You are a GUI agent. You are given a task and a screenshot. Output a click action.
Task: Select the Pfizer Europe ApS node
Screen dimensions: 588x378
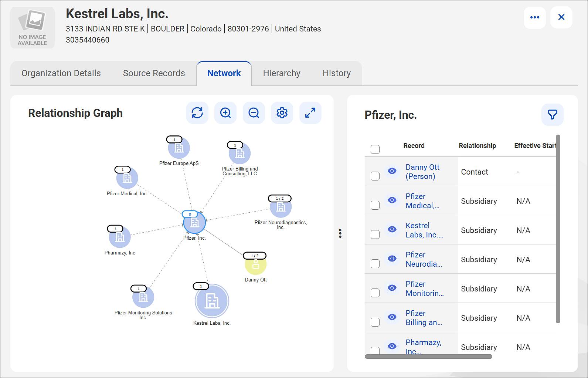pyautogui.click(x=179, y=148)
